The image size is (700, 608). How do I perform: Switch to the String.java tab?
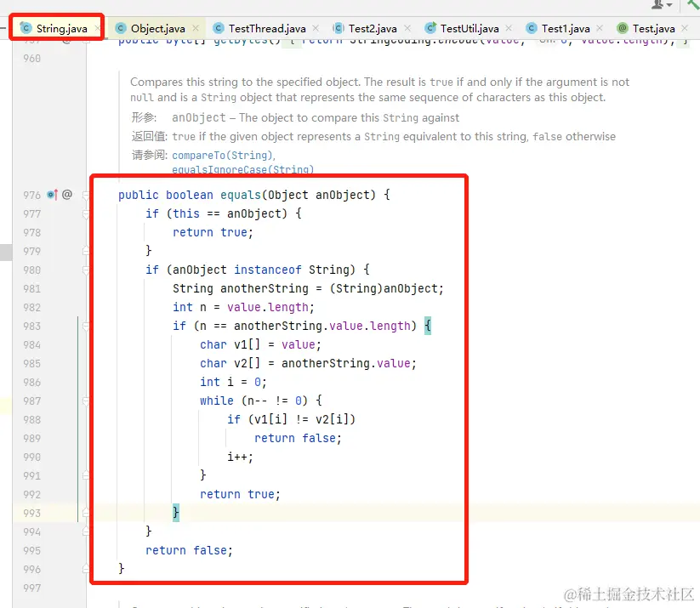click(61, 29)
